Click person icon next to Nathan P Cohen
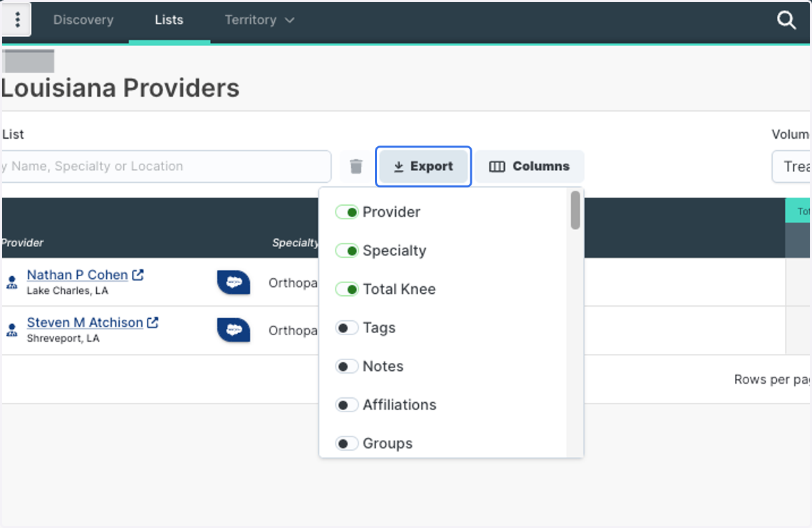812x528 pixels. pyautogui.click(x=12, y=282)
